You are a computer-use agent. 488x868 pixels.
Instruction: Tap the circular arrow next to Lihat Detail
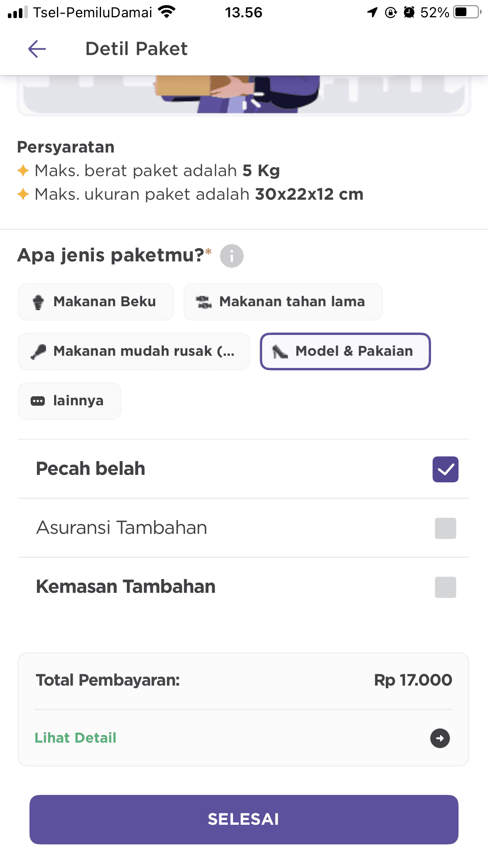tap(440, 738)
